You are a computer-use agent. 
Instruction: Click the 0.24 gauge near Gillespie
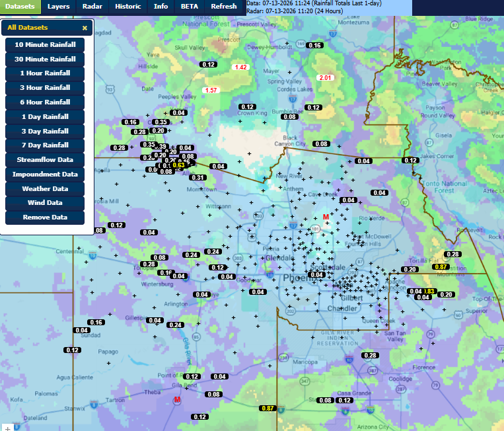click(176, 325)
